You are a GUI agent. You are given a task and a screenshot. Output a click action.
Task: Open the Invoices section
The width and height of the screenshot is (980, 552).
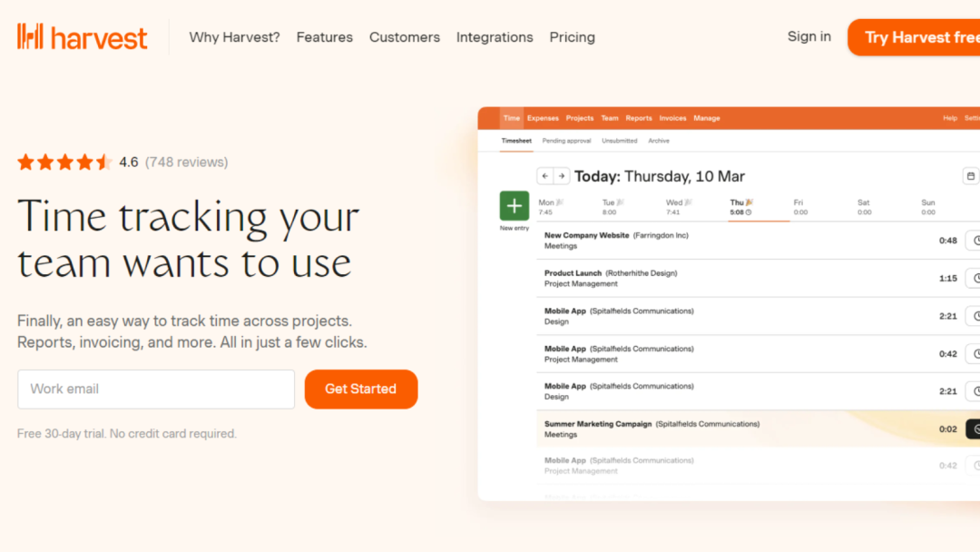(672, 117)
